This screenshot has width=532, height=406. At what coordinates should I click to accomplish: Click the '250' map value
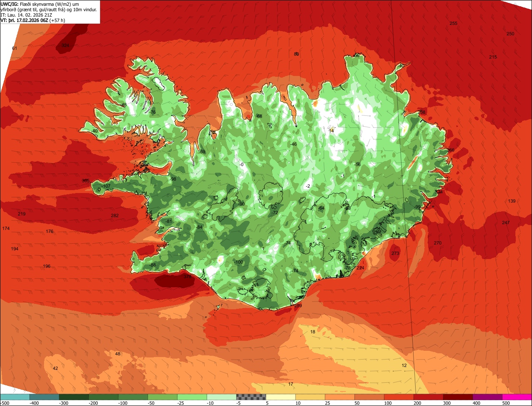point(510,34)
